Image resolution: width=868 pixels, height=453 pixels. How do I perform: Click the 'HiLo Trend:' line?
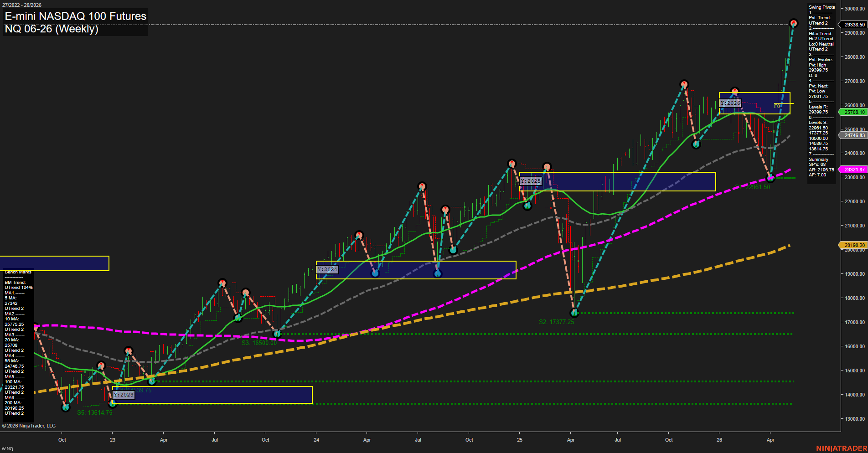click(821, 33)
